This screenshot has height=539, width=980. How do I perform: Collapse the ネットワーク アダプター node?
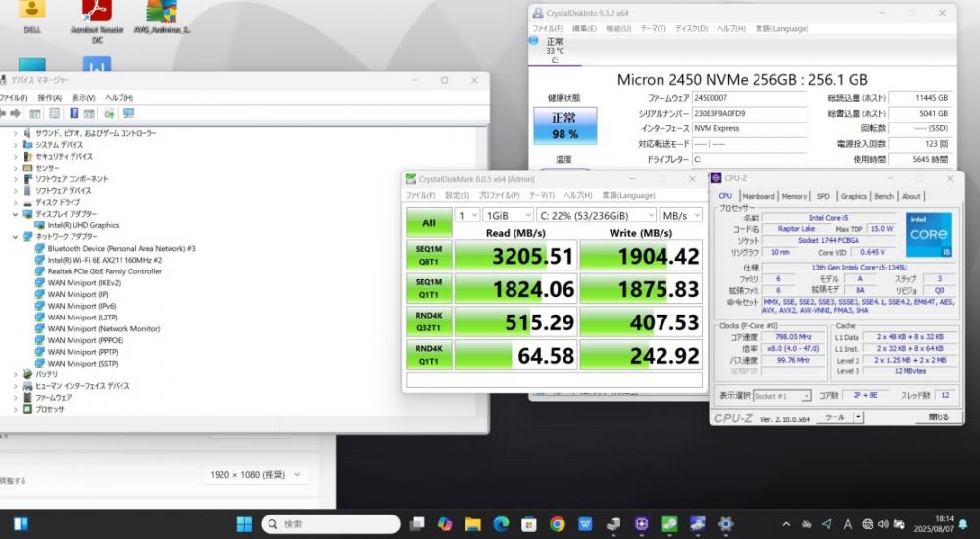coord(15,237)
